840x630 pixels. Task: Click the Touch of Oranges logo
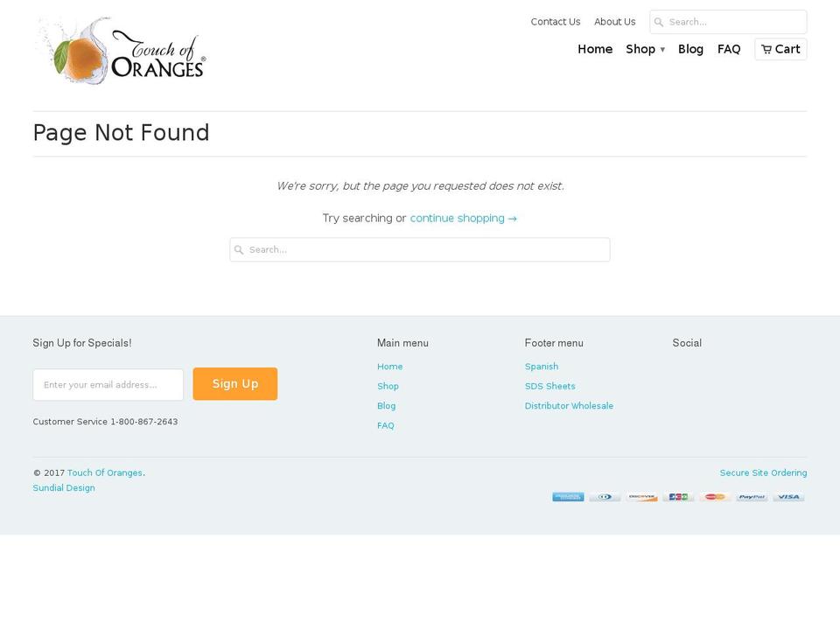(121, 51)
